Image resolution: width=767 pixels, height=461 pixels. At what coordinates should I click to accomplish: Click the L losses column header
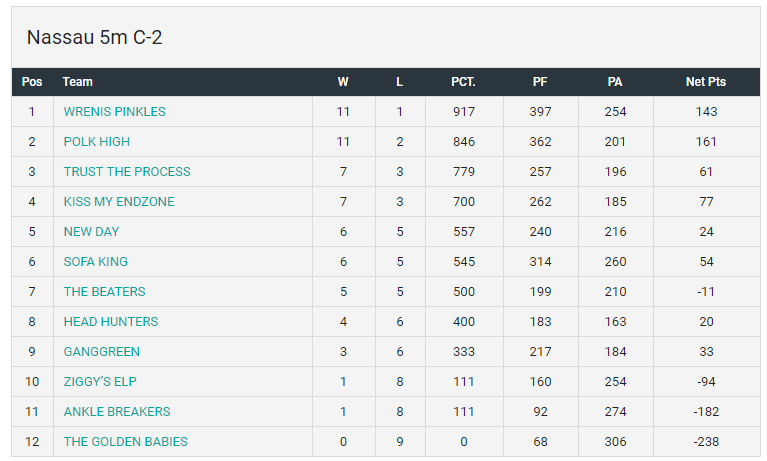pos(400,82)
